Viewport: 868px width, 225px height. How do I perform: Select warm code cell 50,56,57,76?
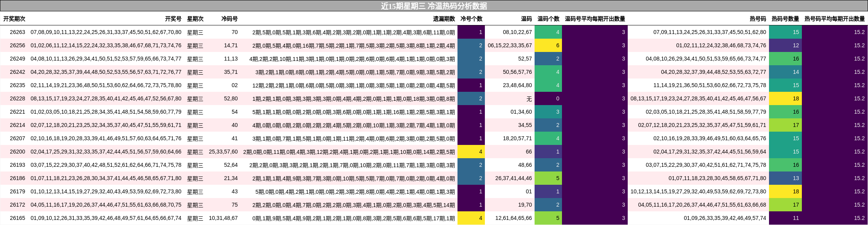[x=517, y=72]
